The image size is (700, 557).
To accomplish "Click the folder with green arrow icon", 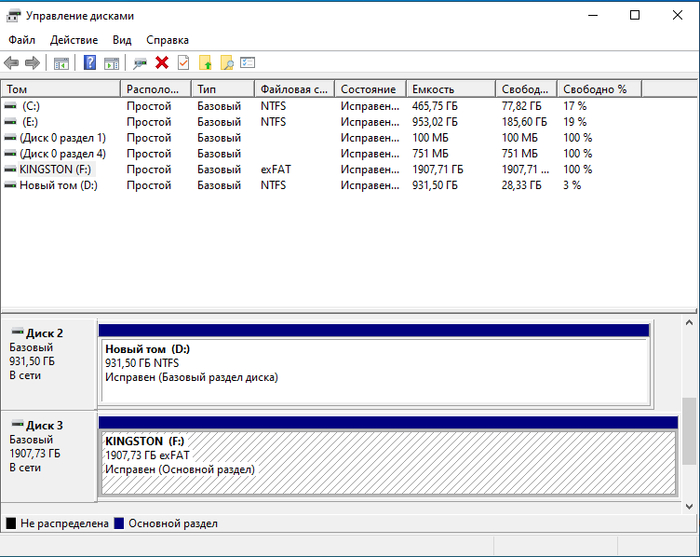I will 205,63.
